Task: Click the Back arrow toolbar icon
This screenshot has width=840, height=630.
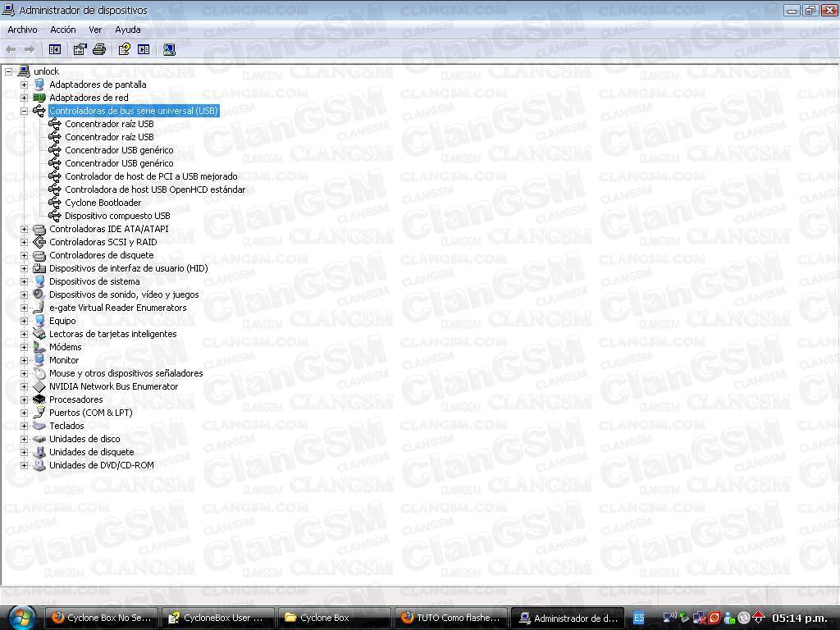Action: [11, 50]
